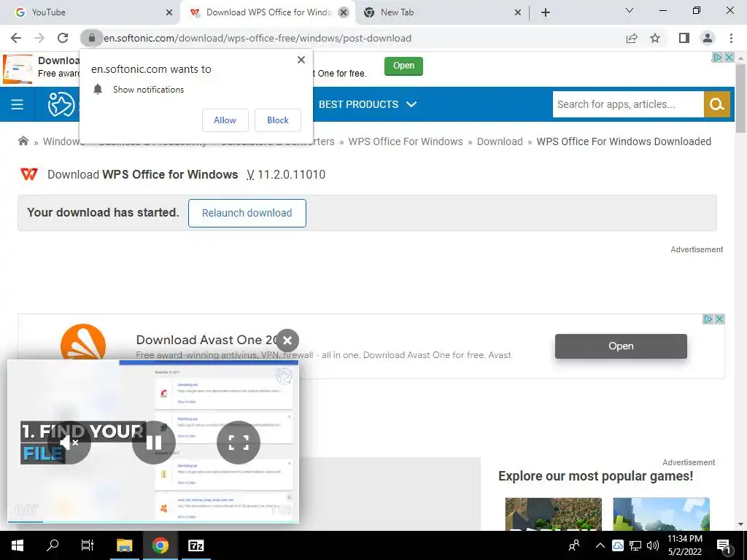Close the floating video player
747x560 pixels.
[x=287, y=340]
